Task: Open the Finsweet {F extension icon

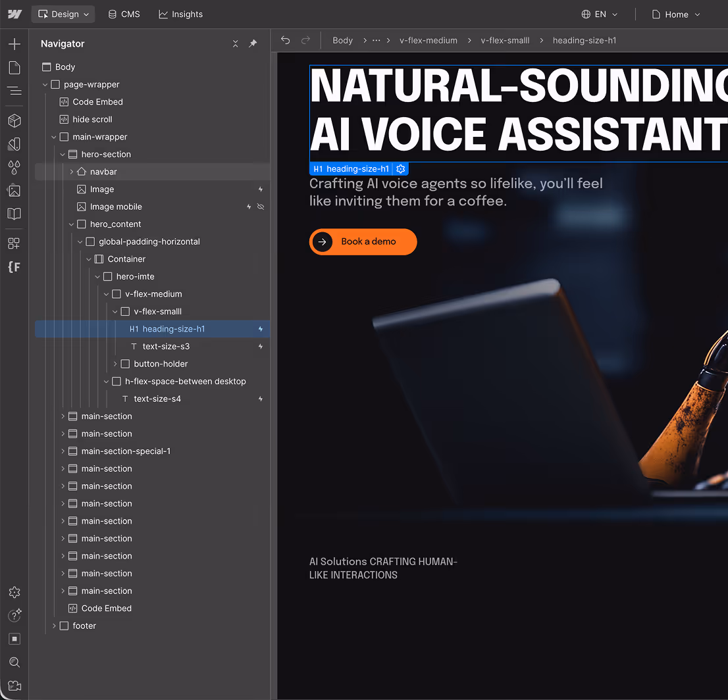Action: tap(14, 267)
